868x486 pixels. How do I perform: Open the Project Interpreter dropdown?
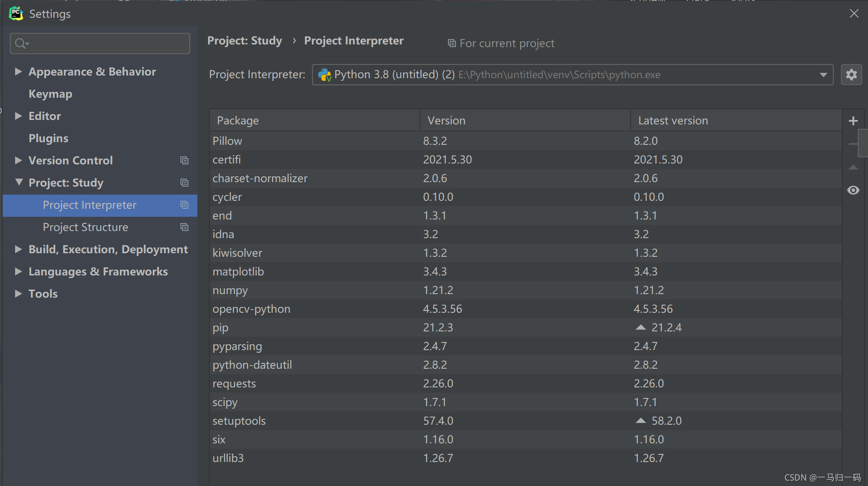[823, 75]
